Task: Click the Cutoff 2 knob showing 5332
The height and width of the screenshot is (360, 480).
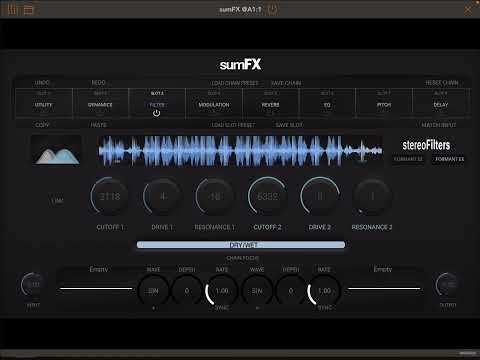Action: 267,196
